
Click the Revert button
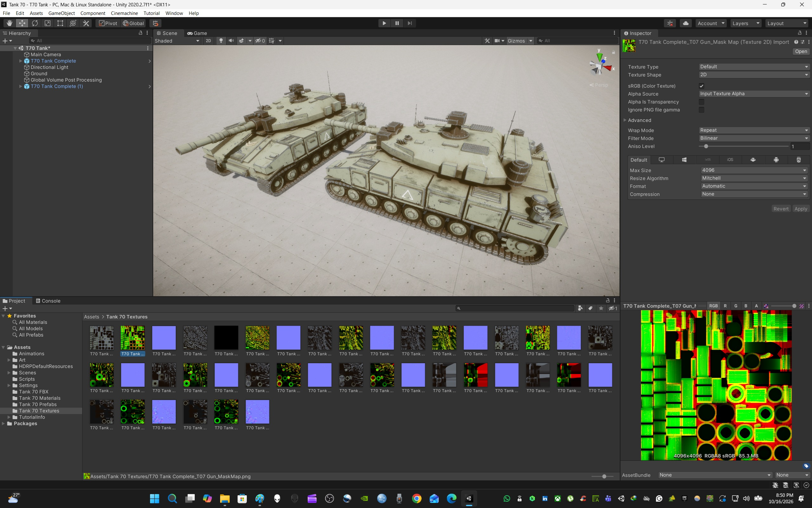tap(781, 209)
